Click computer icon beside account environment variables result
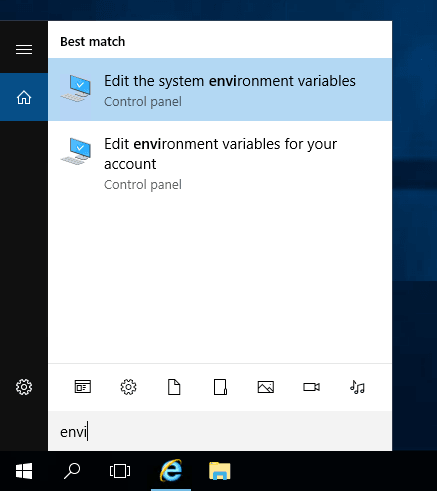Image resolution: width=437 pixels, height=491 pixels. 76,151
